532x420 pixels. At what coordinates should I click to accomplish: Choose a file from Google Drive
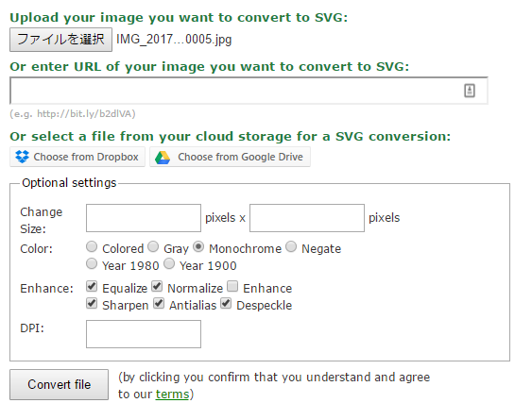[230, 157]
